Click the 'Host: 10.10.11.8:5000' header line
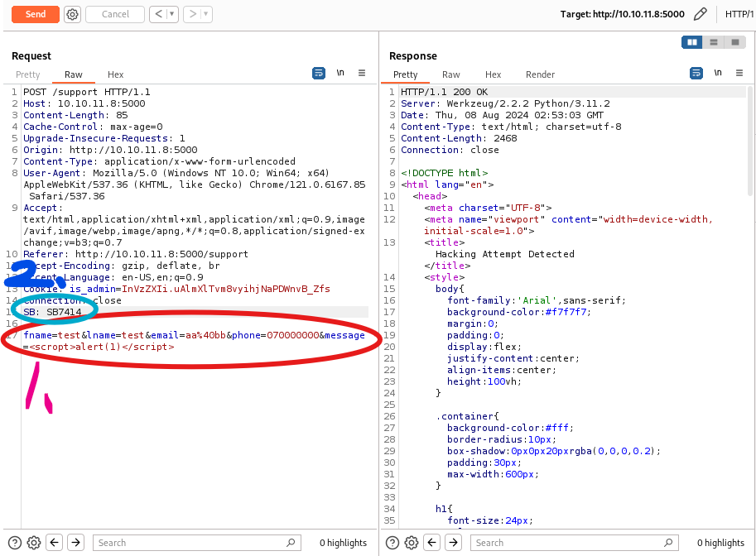The image size is (756, 556). [x=84, y=103]
